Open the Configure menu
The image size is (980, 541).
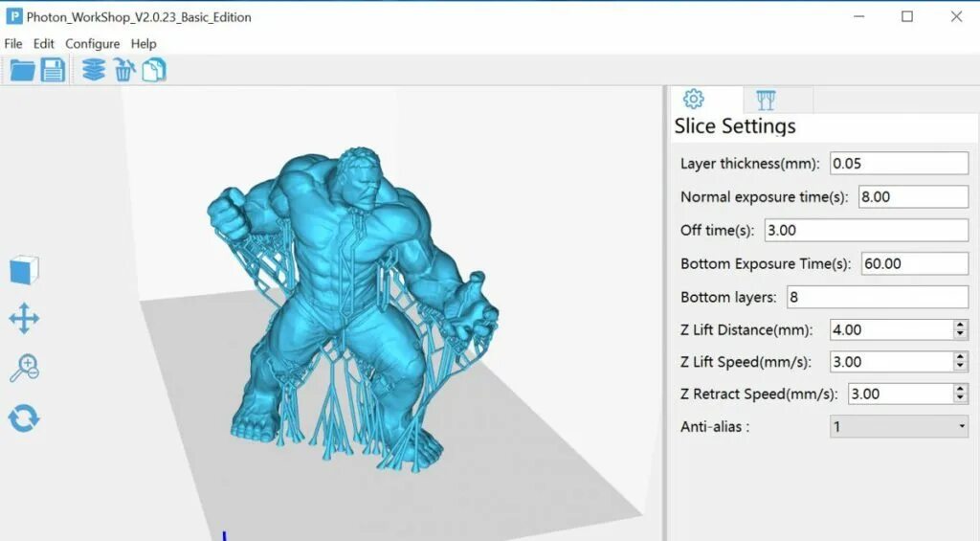(x=93, y=44)
